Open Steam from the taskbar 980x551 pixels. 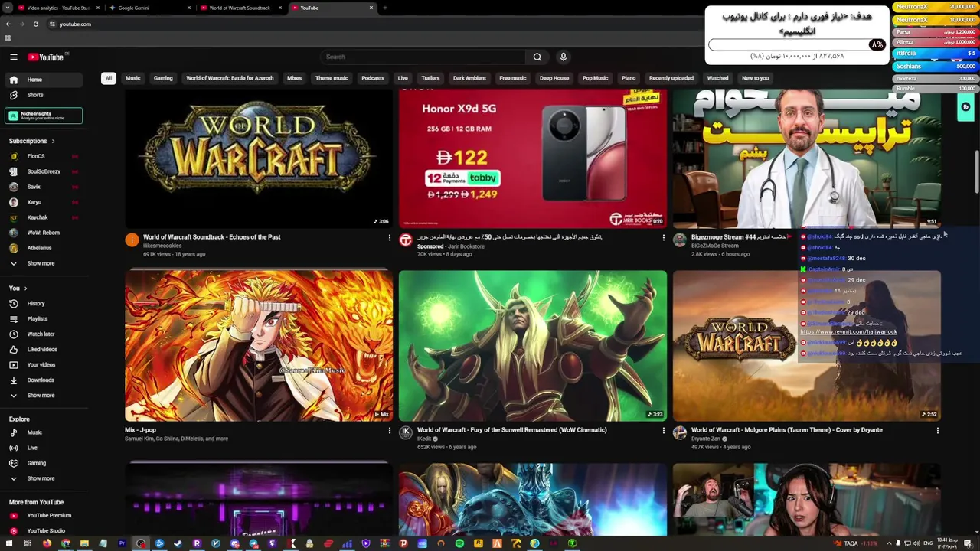(178, 543)
